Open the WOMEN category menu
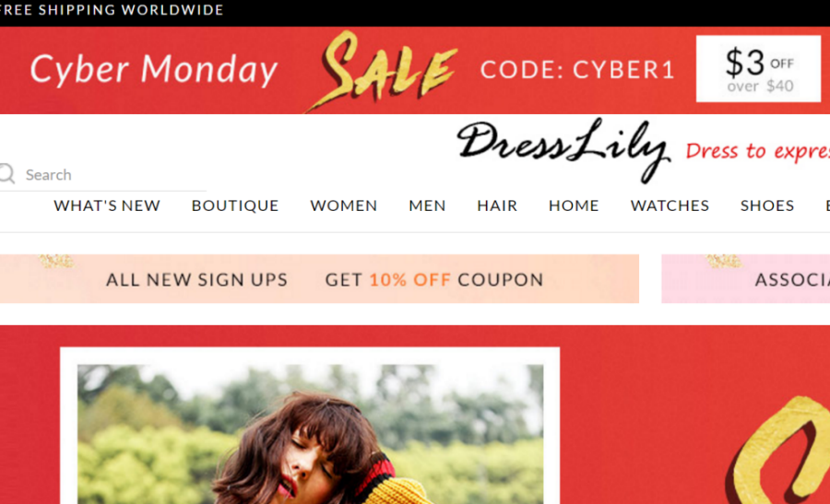This screenshot has height=504, width=830. (344, 205)
